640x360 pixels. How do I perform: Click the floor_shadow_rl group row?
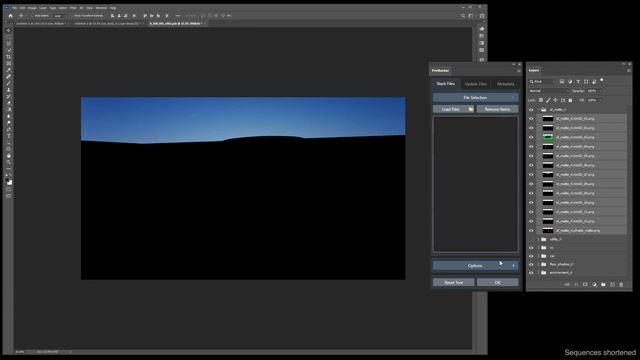tap(577, 264)
